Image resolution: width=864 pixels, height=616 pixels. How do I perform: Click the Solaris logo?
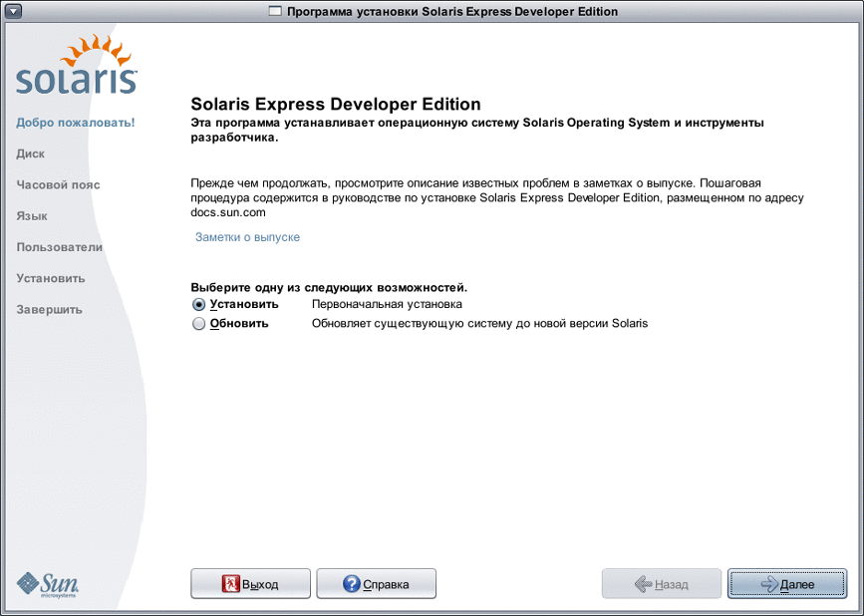(77, 65)
